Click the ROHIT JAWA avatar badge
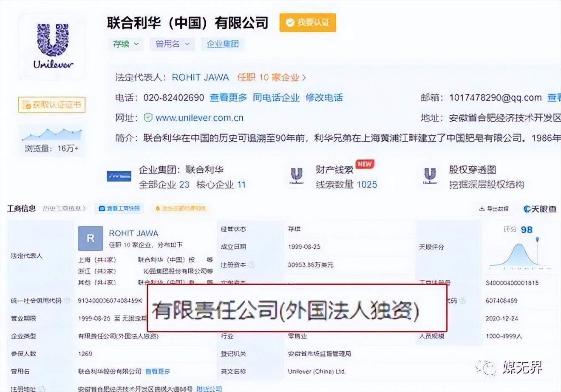 tap(90, 239)
